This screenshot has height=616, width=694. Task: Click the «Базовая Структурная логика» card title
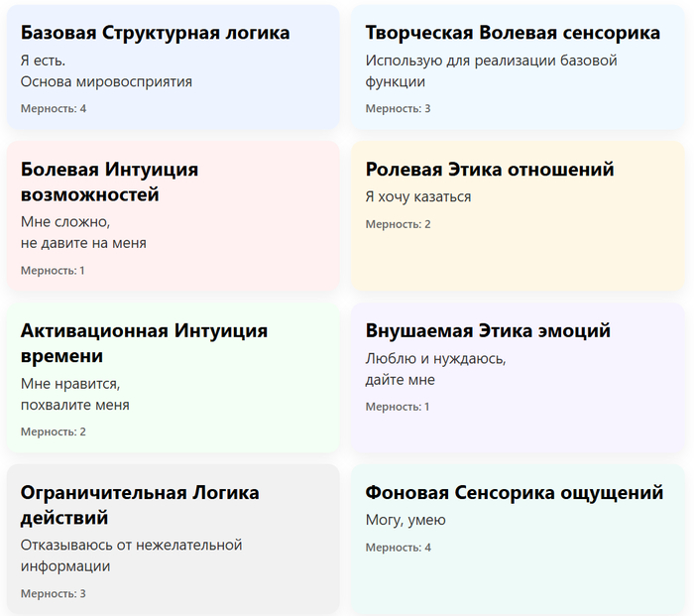pyautogui.click(x=155, y=33)
